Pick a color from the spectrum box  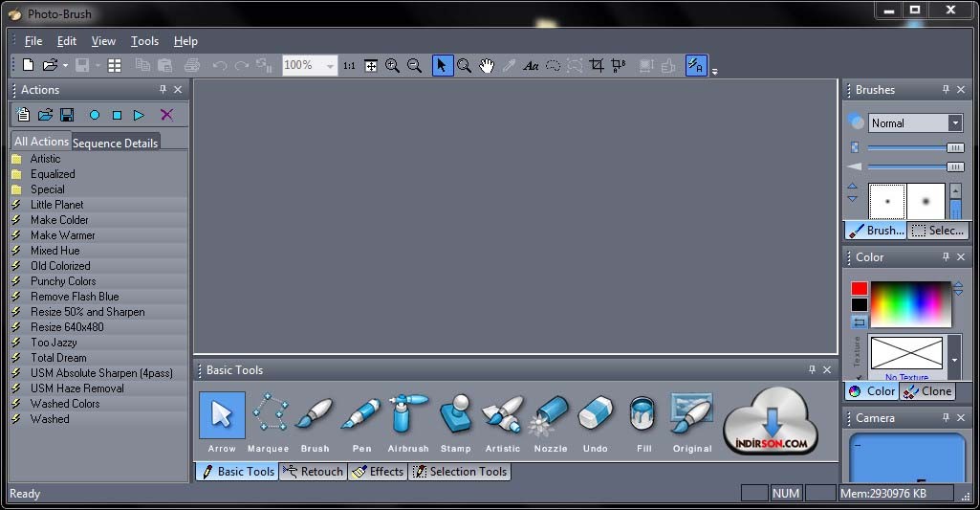(x=910, y=303)
